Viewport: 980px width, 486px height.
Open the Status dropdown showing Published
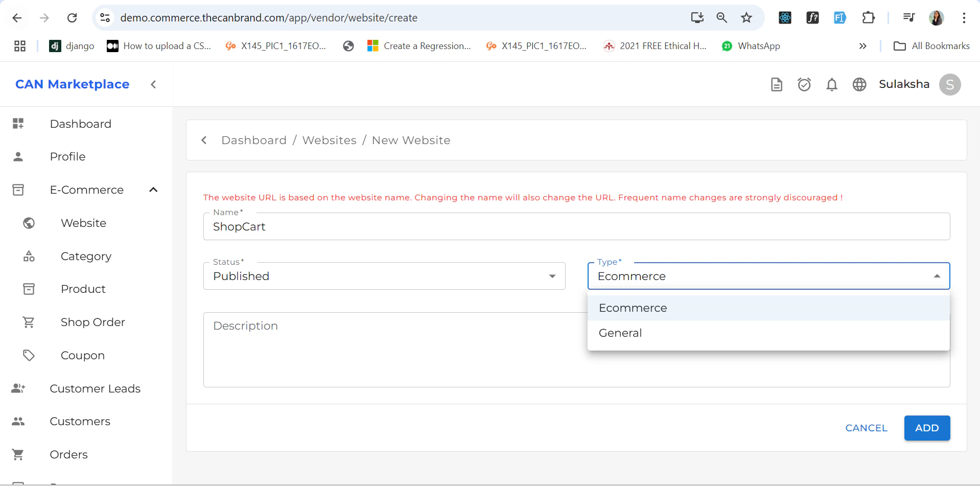click(x=384, y=276)
